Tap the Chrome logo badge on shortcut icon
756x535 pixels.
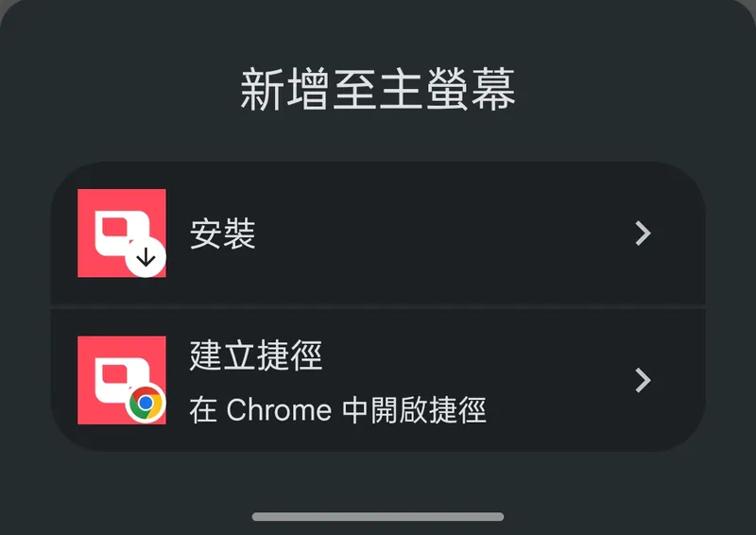tap(146, 404)
